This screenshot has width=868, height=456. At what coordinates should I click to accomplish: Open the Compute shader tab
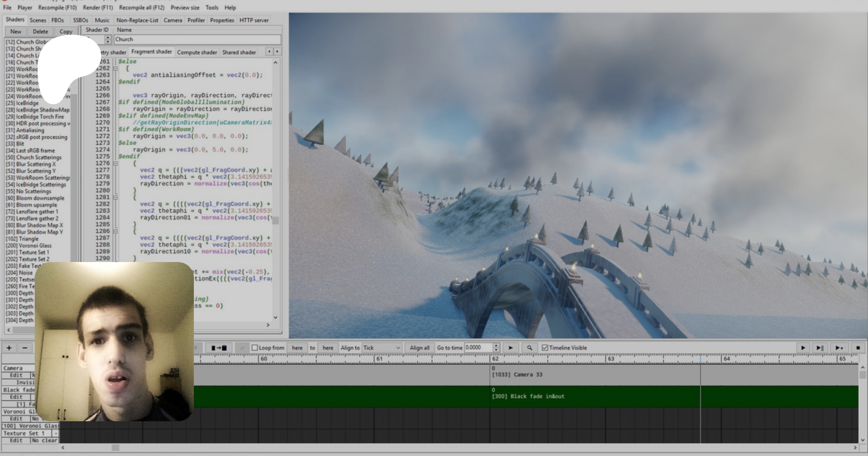click(x=197, y=52)
